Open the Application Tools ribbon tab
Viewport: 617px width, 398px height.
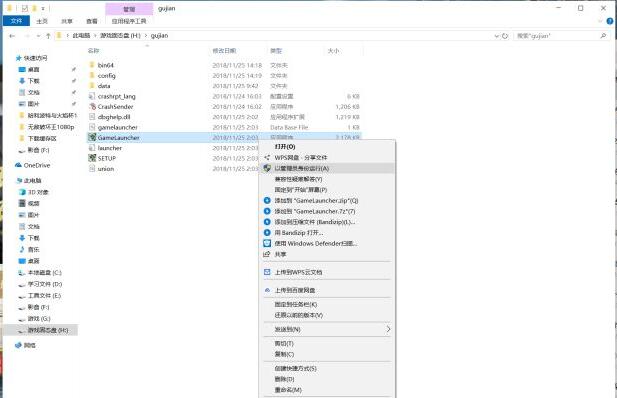pos(129,21)
